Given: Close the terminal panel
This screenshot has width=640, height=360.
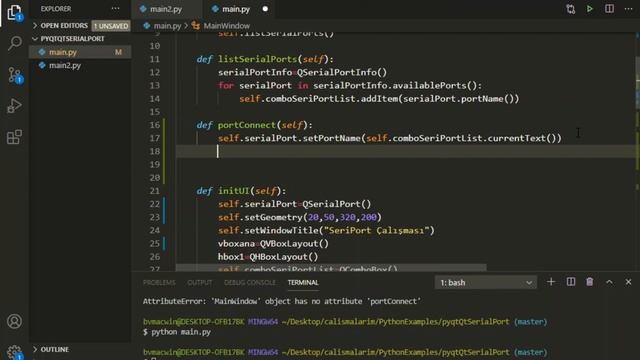Looking at the screenshot, I should 629,282.
